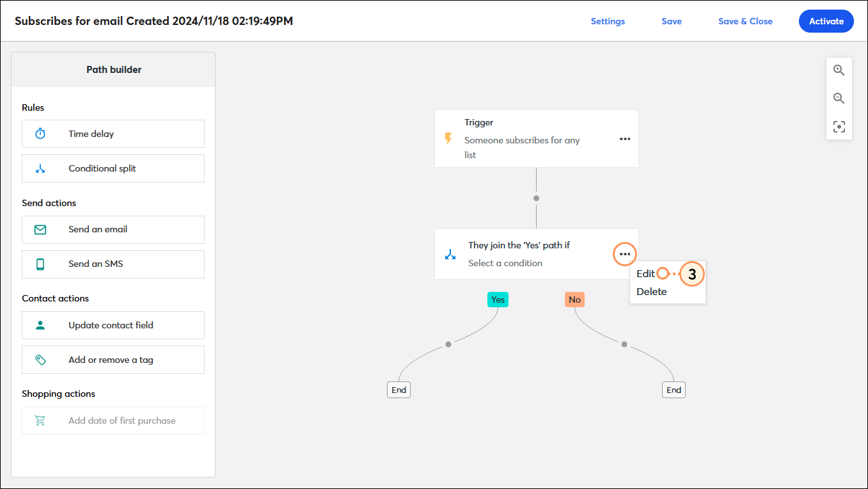Click the 'Select a condition' text
This screenshot has width=868, height=489.
(505, 263)
